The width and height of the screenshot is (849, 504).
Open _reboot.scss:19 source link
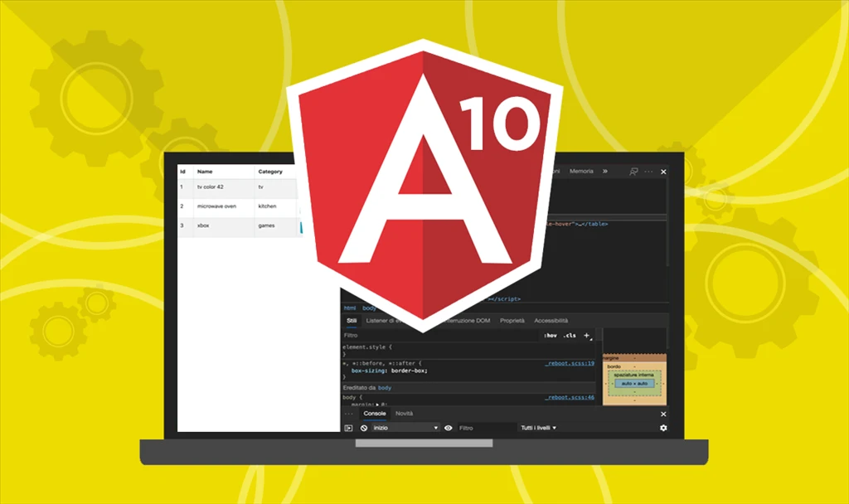click(570, 363)
